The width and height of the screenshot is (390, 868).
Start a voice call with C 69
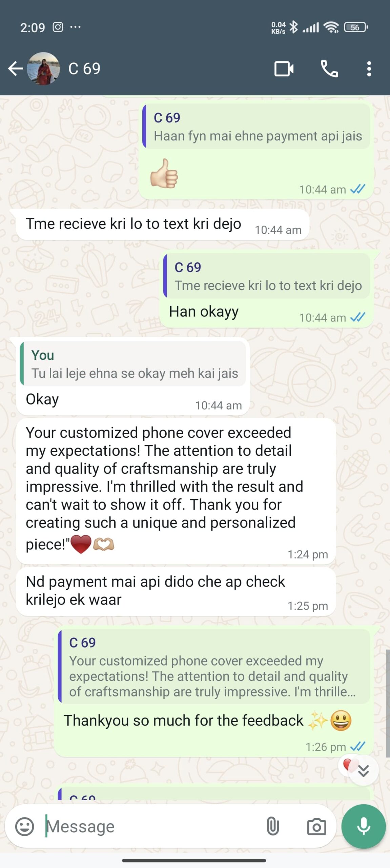pyautogui.click(x=329, y=69)
